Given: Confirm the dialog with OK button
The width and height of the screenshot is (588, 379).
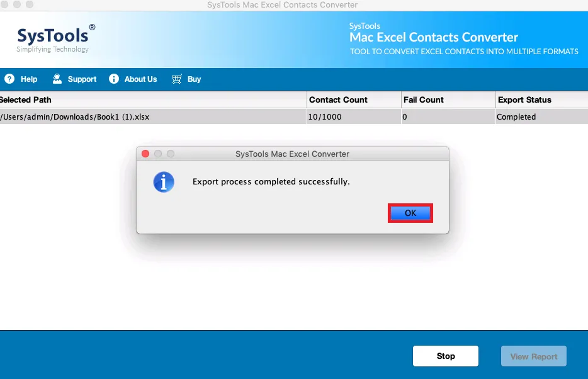Looking at the screenshot, I should click(x=410, y=213).
